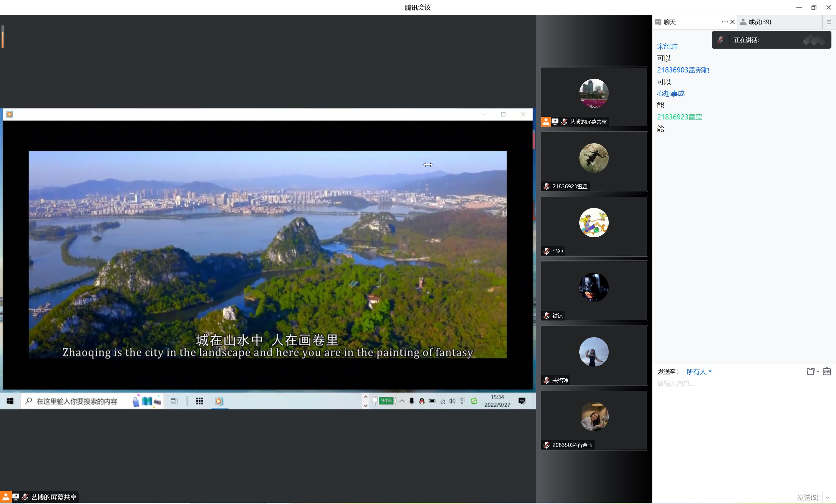
Task: Click the hamburger menu icon beside 成员 tab
Action: 829,22
